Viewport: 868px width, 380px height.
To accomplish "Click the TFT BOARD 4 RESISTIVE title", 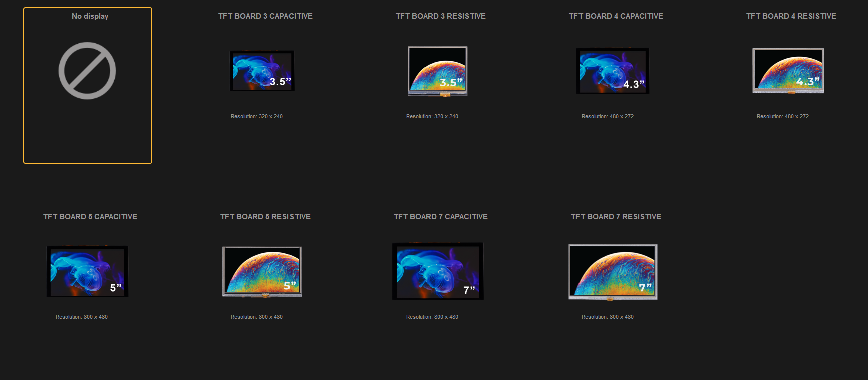I will tap(791, 16).
